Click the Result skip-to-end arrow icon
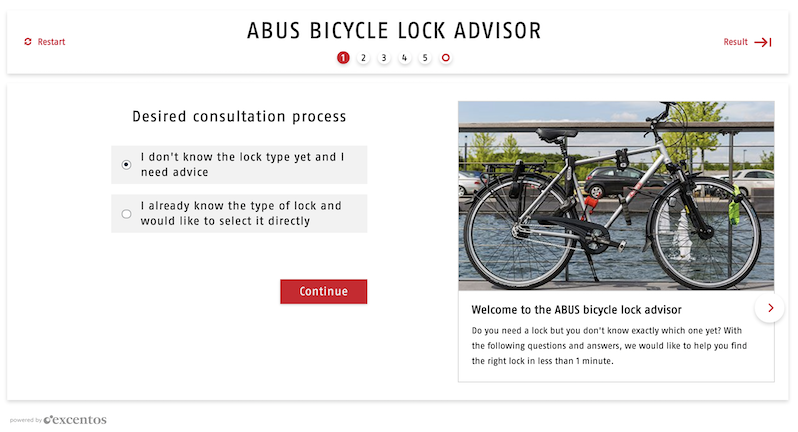Image resolution: width=798 pixels, height=432 pixels. point(763,42)
